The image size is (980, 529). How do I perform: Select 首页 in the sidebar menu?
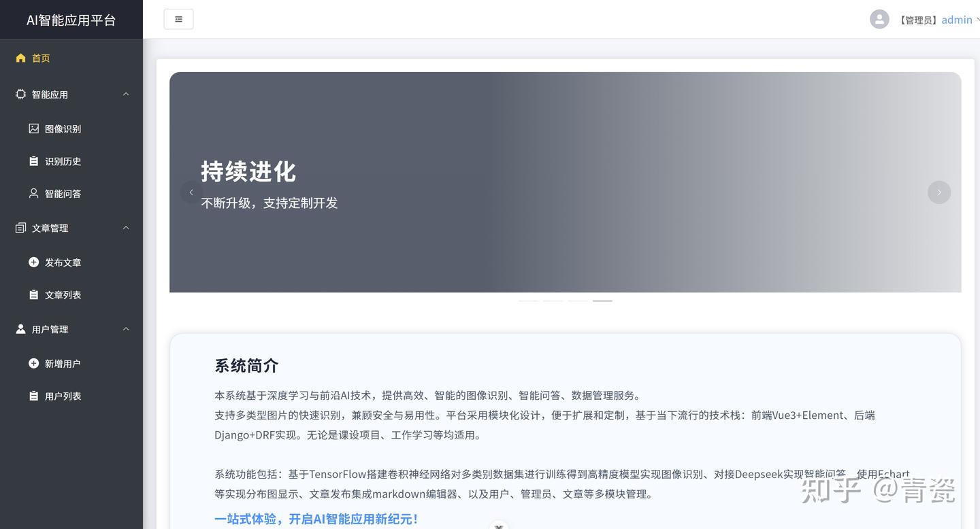point(40,58)
